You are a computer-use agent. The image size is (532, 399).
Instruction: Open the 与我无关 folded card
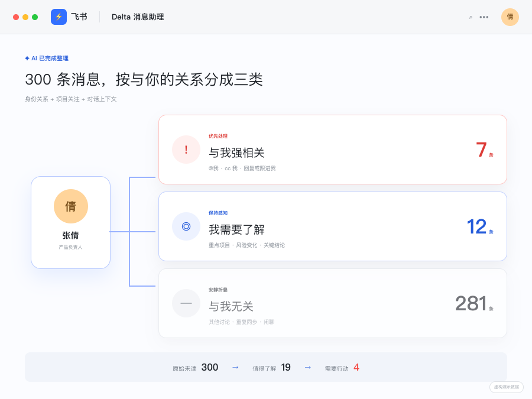(332, 303)
